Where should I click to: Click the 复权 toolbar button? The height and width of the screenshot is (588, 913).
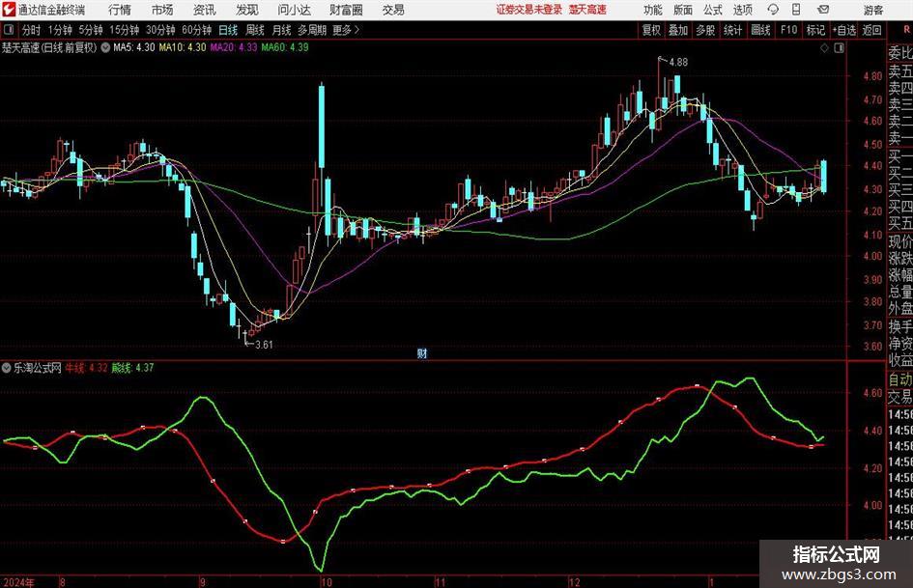(x=651, y=30)
